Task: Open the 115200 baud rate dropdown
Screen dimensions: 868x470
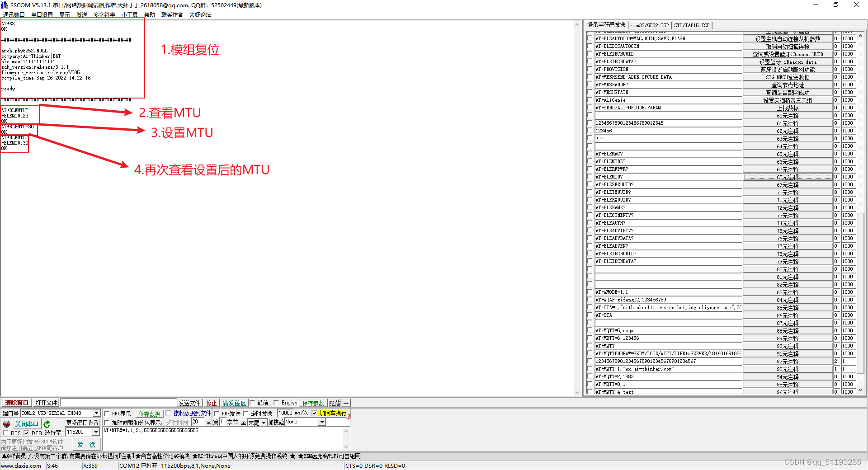Action: 96,432
